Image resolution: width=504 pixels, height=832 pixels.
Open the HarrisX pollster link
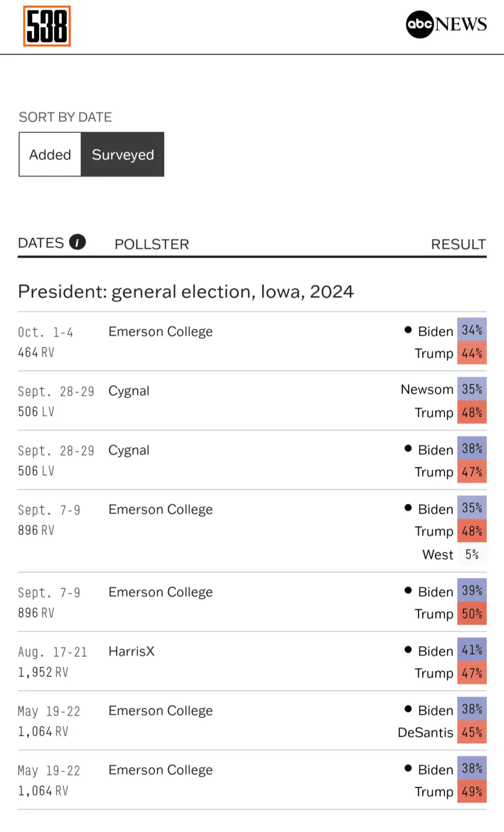(131, 652)
